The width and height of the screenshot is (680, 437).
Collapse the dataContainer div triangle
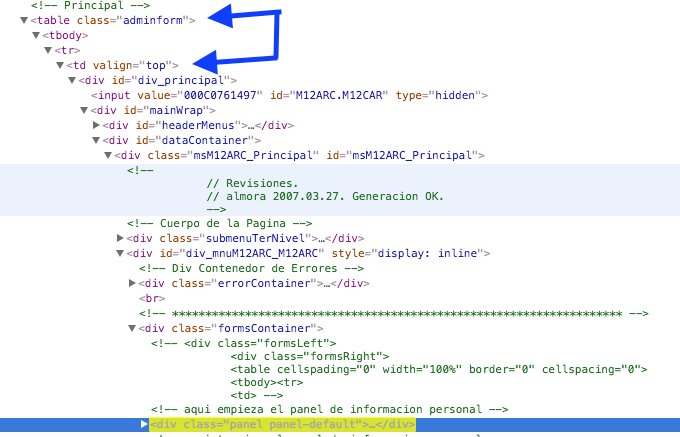coord(96,141)
